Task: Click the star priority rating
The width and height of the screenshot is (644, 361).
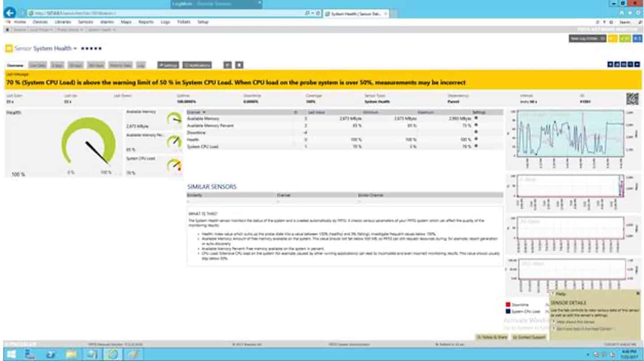Action: [91, 48]
